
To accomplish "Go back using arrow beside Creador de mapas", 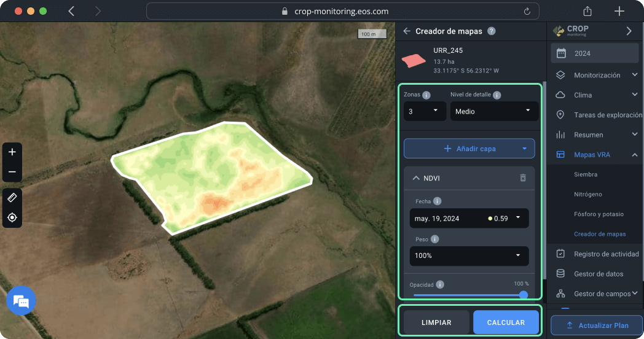I will (x=407, y=31).
